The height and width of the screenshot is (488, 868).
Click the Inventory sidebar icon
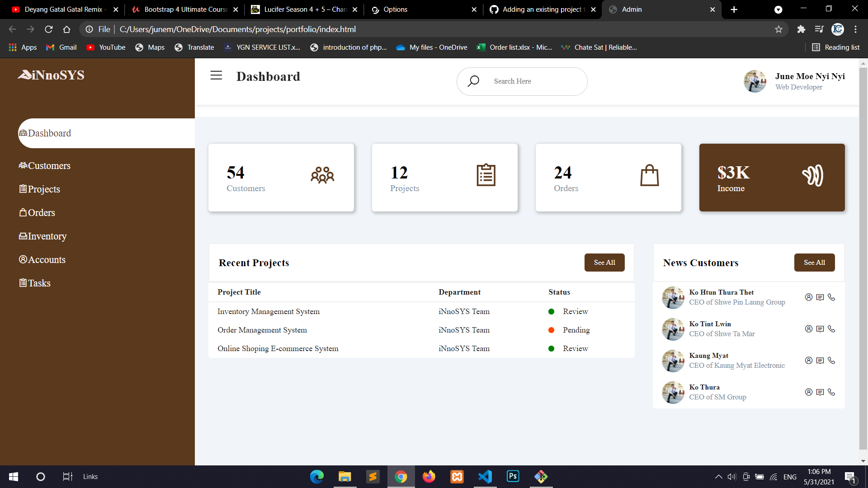click(23, 236)
